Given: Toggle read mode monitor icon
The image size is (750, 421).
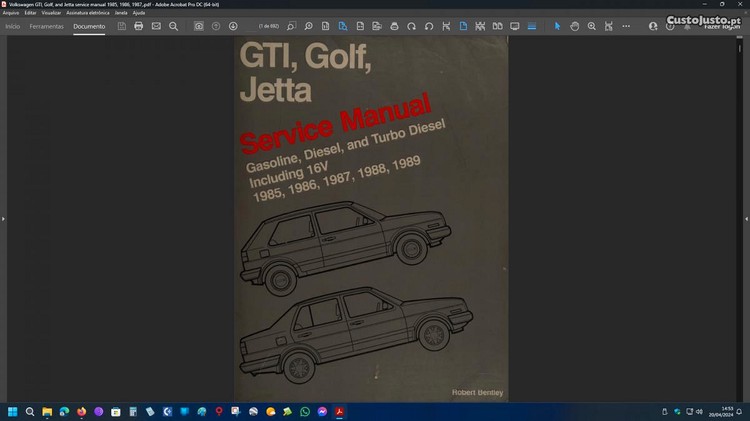Looking at the screenshot, I should pos(515,26).
